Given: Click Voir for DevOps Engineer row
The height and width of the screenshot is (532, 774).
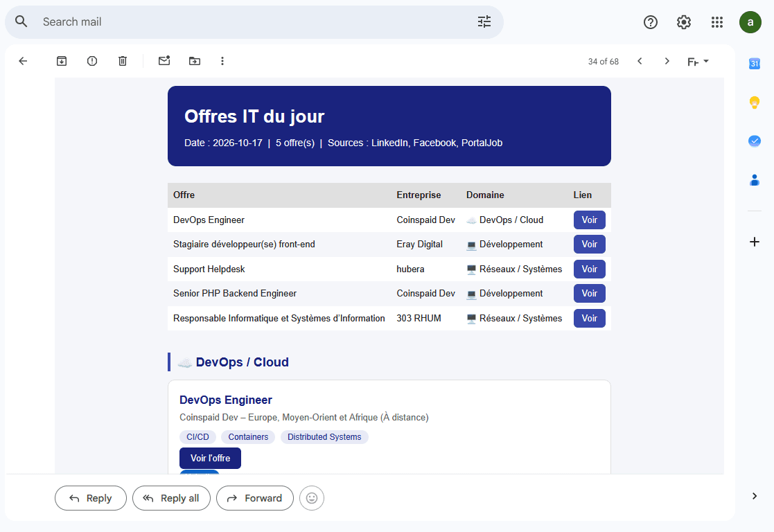Looking at the screenshot, I should (x=590, y=220).
